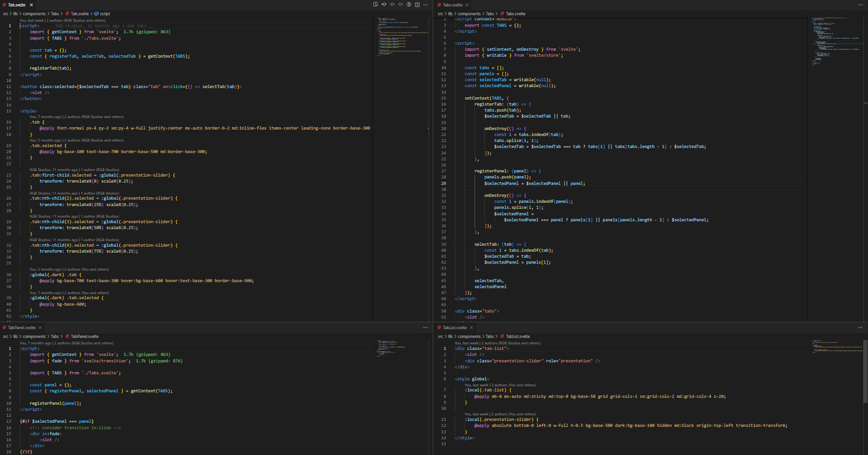Focus the TabPanel.svelte tab
868x455 pixels.
[x=22, y=327]
